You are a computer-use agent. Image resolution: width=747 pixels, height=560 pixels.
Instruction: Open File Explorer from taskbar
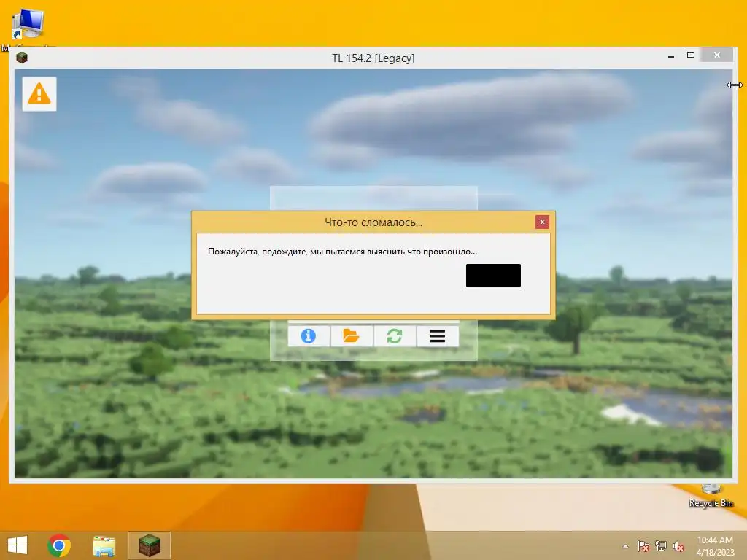click(x=104, y=546)
